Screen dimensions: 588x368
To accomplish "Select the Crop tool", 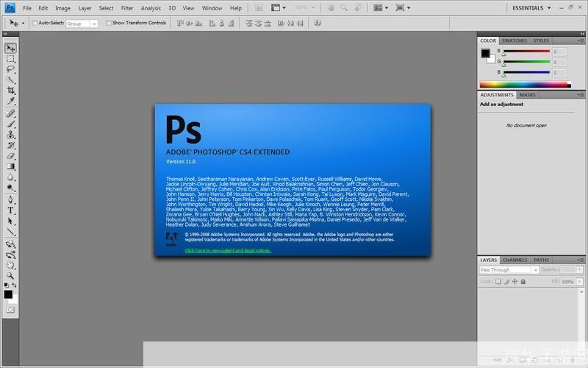I will click(x=10, y=91).
